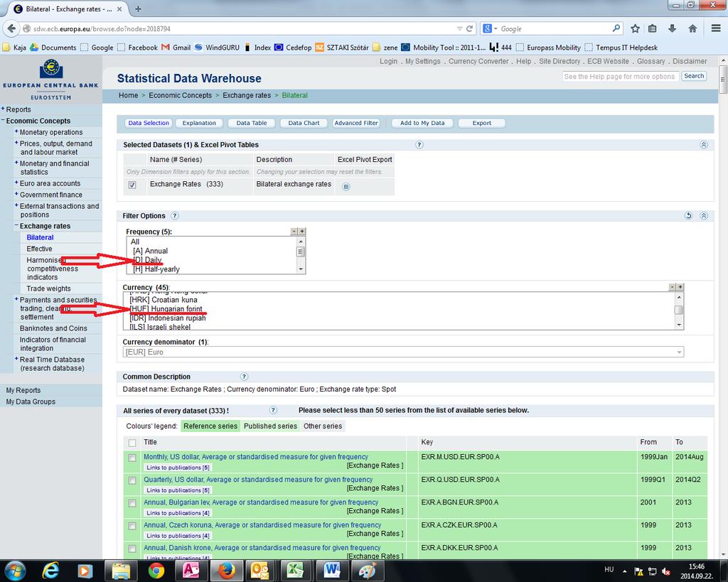The image size is (728, 582).
Task: Switch to the Data Table tab
Action: coord(252,123)
